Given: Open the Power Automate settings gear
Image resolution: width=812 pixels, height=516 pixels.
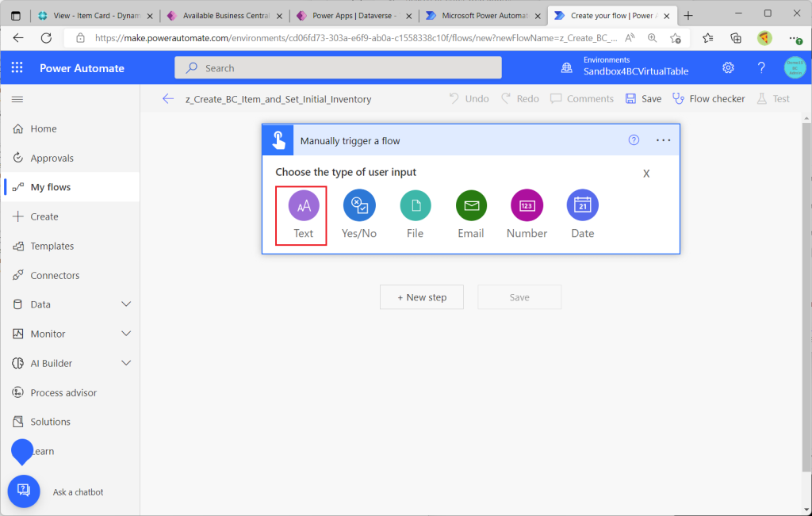Looking at the screenshot, I should (728, 68).
